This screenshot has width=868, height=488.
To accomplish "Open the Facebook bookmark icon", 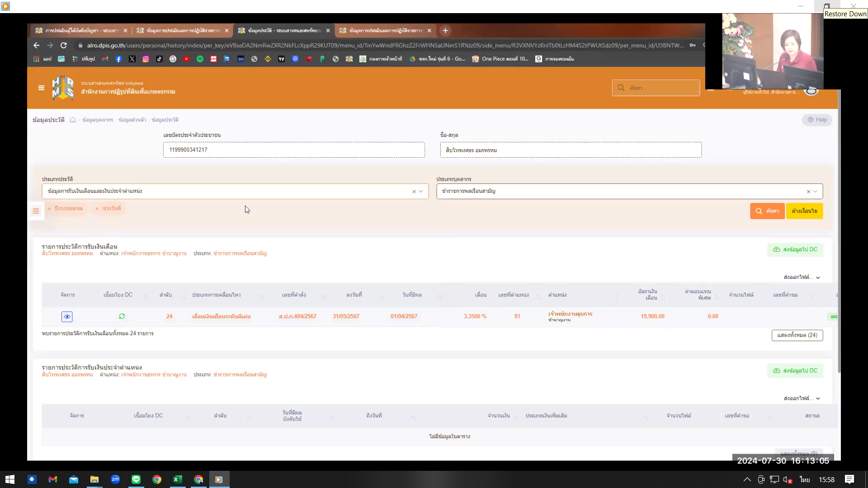I will [118, 59].
